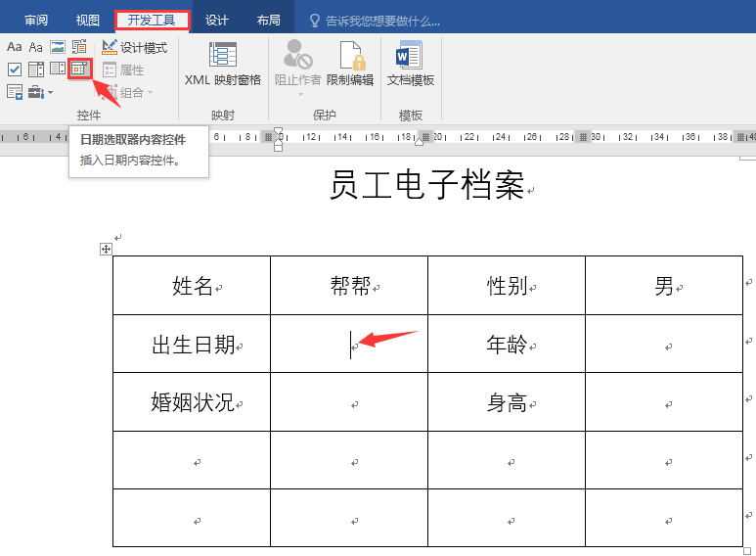756x556 pixels.
Task: Click the 性别 table cell
Action: click(x=507, y=285)
